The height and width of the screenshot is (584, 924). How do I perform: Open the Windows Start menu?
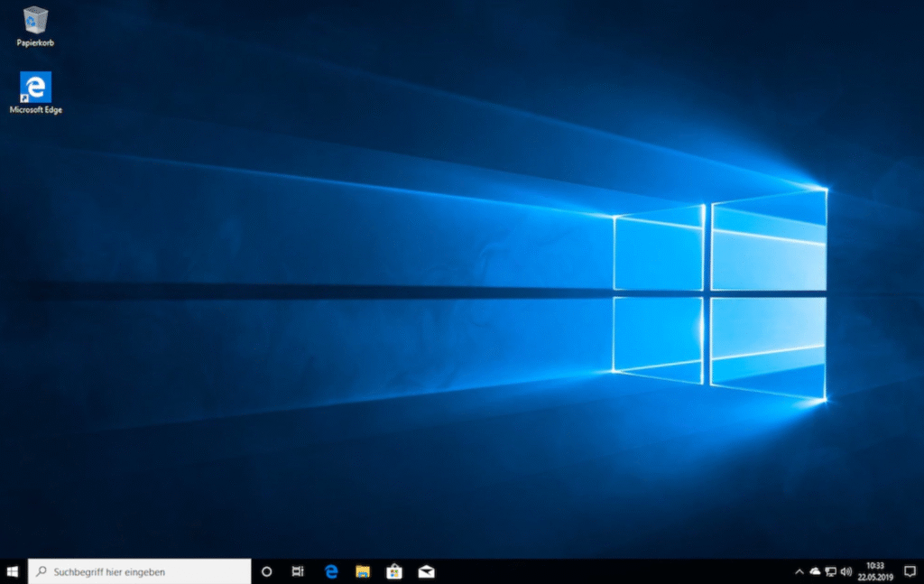(13, 571)
